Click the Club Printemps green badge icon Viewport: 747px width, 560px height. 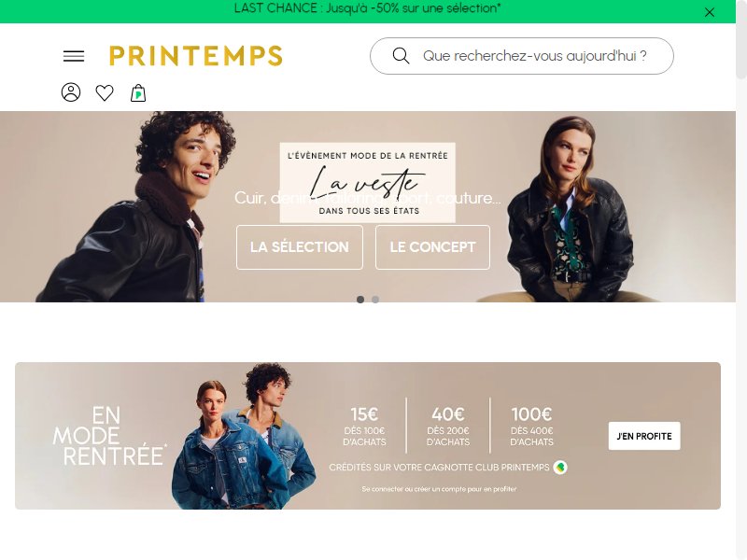tap(560, 468)
